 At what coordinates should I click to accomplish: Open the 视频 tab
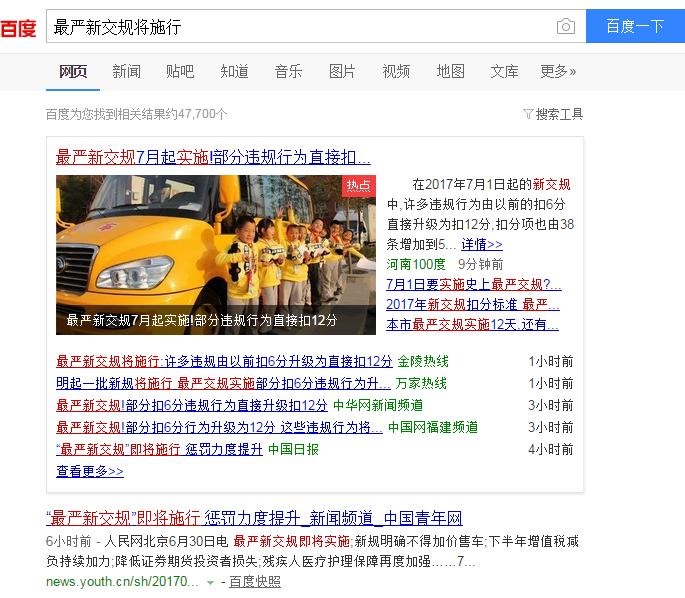396,71
